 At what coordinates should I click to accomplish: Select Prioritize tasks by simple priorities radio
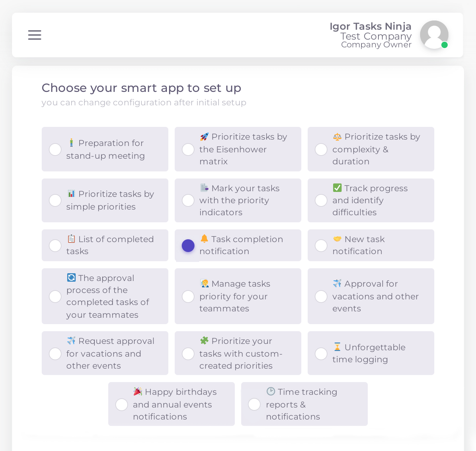[x=55, y=200]
